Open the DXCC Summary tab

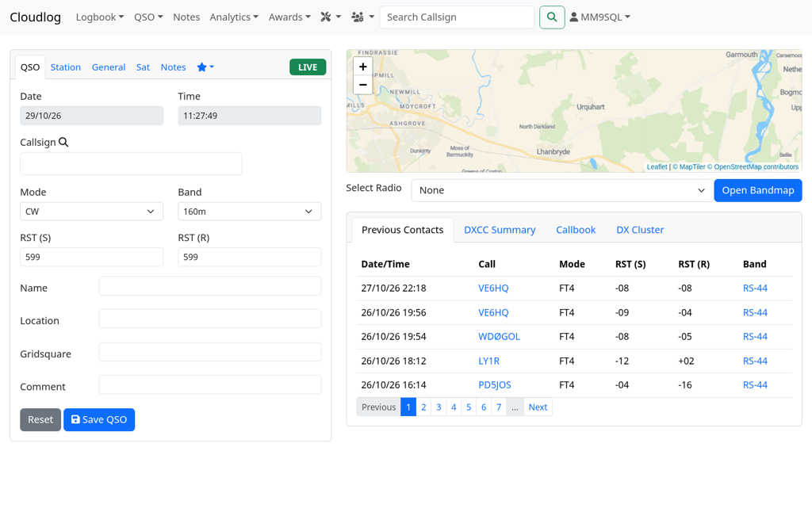point(500,230)
